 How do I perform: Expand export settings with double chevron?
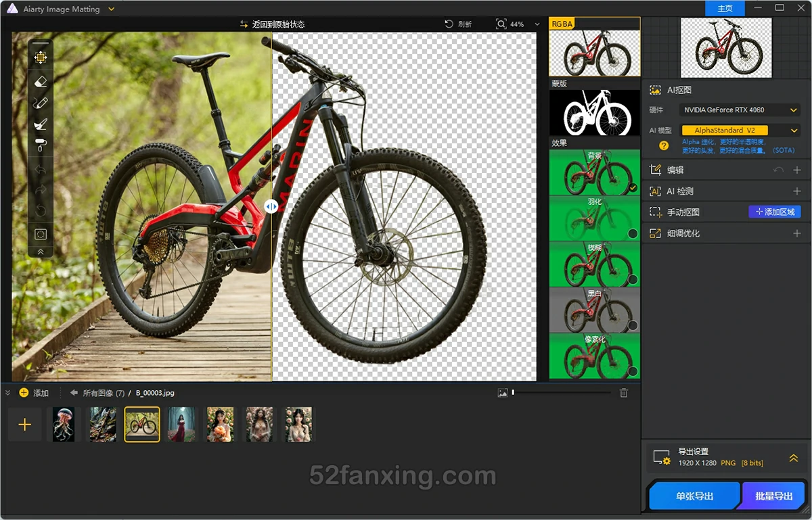[x=794, y=458]
